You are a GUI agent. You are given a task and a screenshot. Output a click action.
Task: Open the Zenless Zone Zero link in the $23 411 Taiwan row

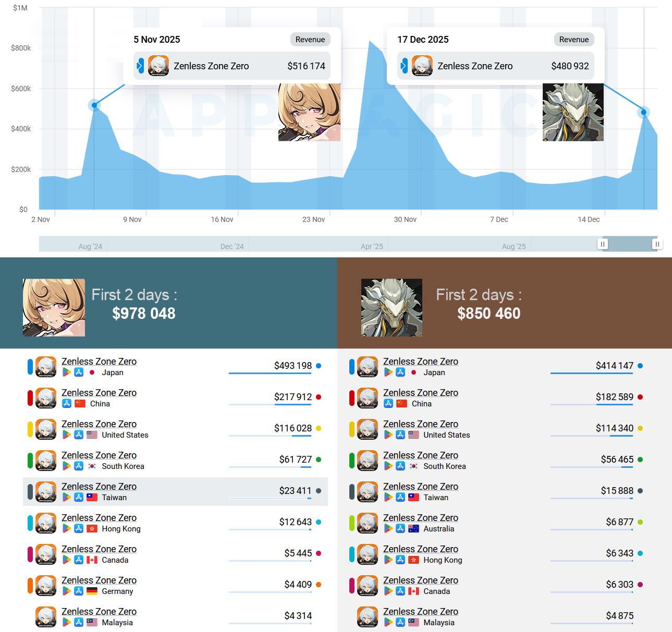pos(99,487)
